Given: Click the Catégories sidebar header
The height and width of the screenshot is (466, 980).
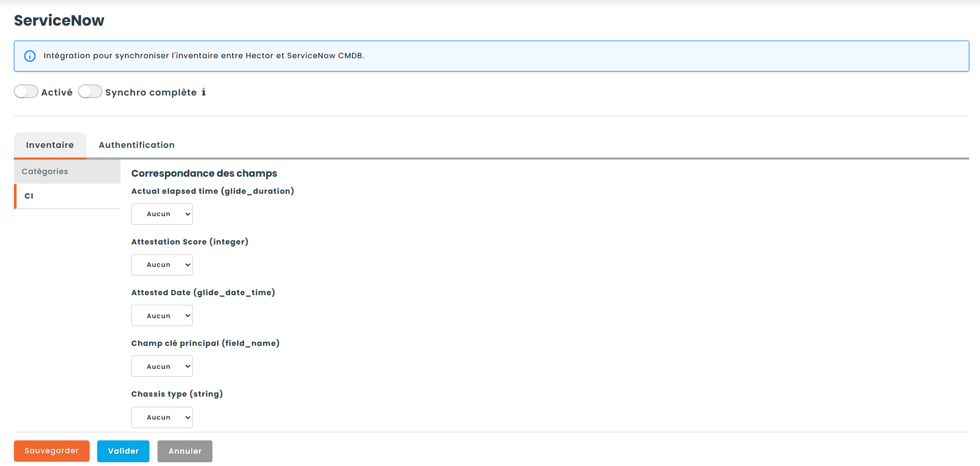Looking at the screenshot, I should pyautogui.click(x=67, y=171).
